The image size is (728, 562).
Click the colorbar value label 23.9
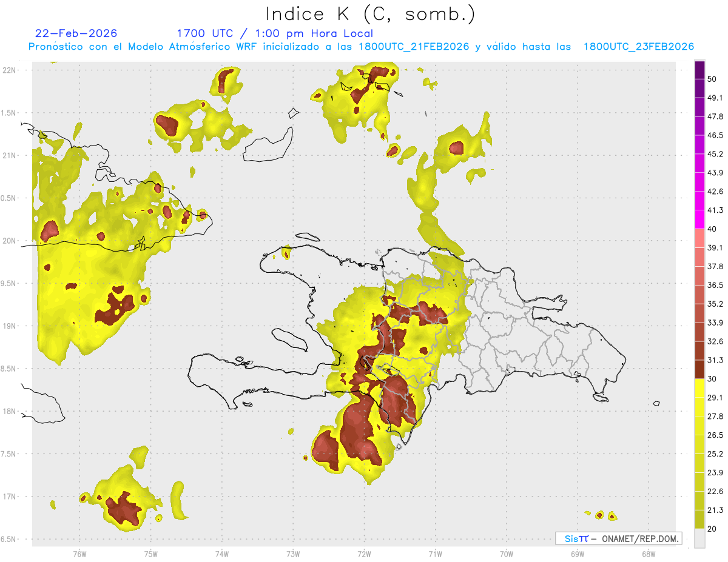pyautogui.click(x=715, y=473)
